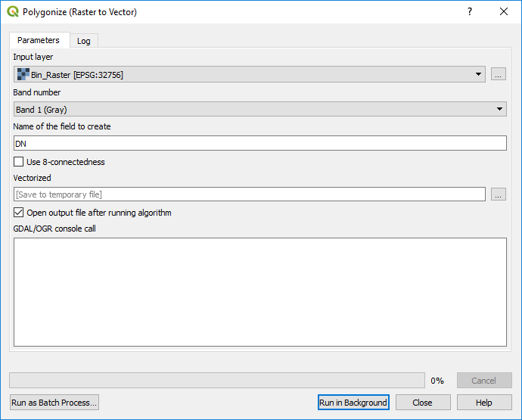Open the input layer browse ellipsis button
Viewport: 522px width, 420px height.
point(498,74)
